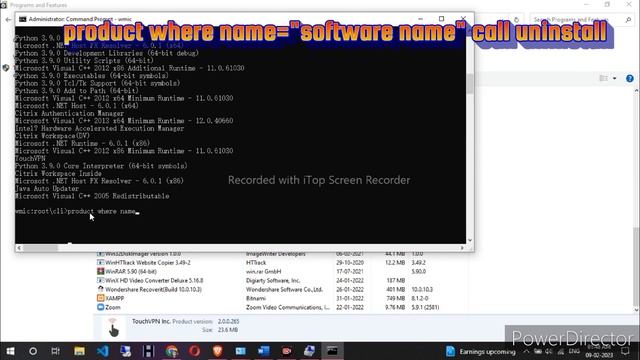Click the Search Programs and Features box
The image size is (640, 360).
tap(581, 19)
